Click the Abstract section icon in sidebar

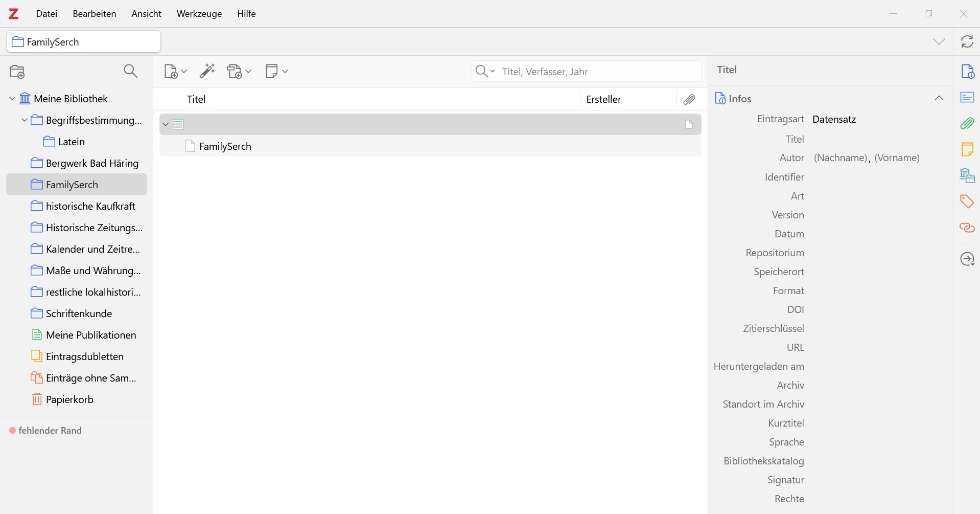(967, 97)
